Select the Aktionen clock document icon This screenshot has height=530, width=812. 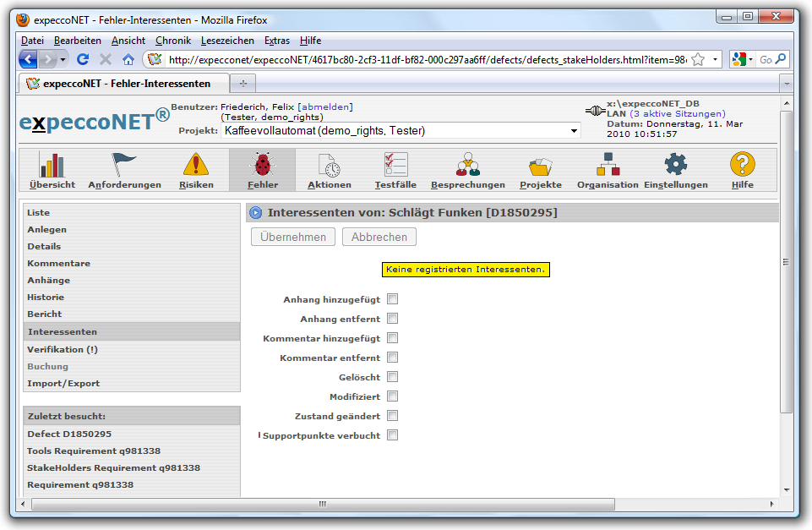[x=329, y=166]
